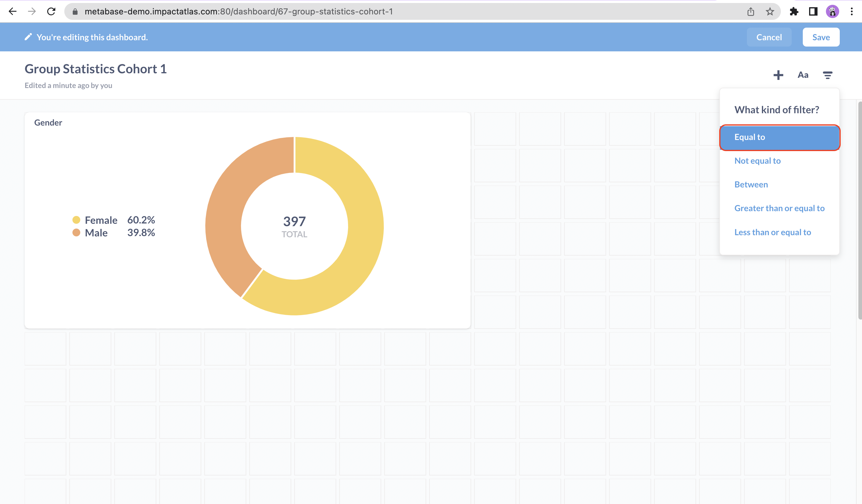The image size is (862, 504).
Task: Open the Chrome three-dot menu
Action: point(851,12)
